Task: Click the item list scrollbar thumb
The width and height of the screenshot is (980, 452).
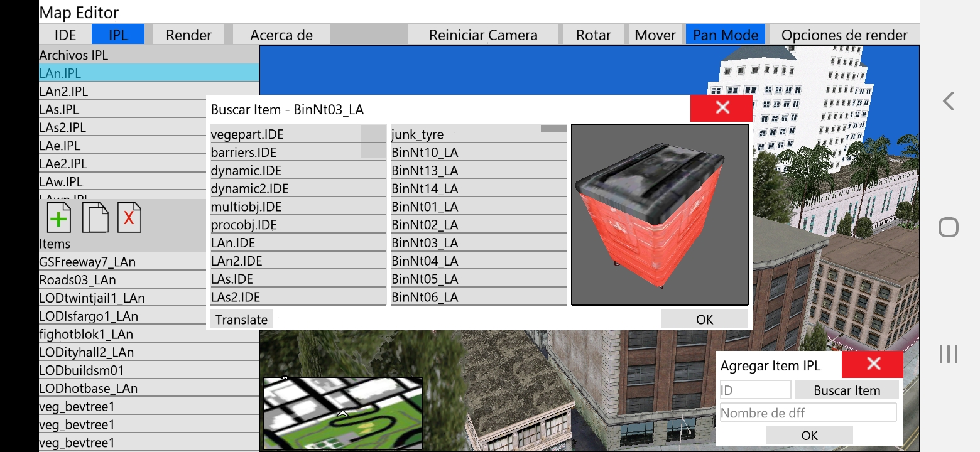Action: click(x=553, y=128)
